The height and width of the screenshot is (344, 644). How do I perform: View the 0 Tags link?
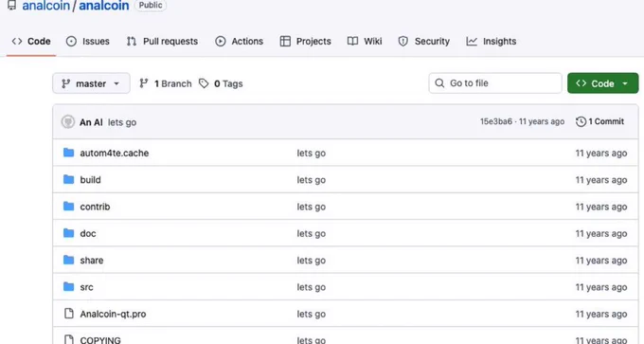(221, 83)
